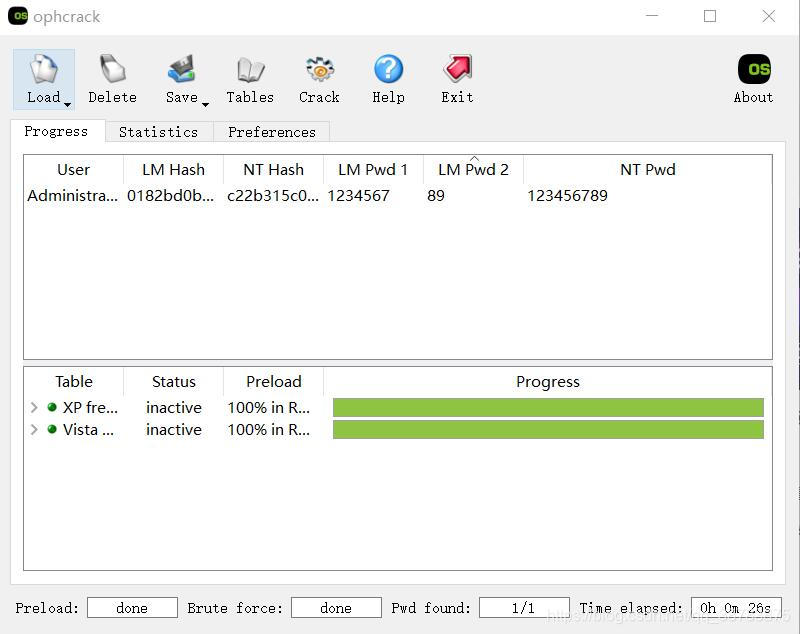Click the 100% in R... preload of XP row
The width and height of the screenshot is (800, 634).
coord(268,408)
